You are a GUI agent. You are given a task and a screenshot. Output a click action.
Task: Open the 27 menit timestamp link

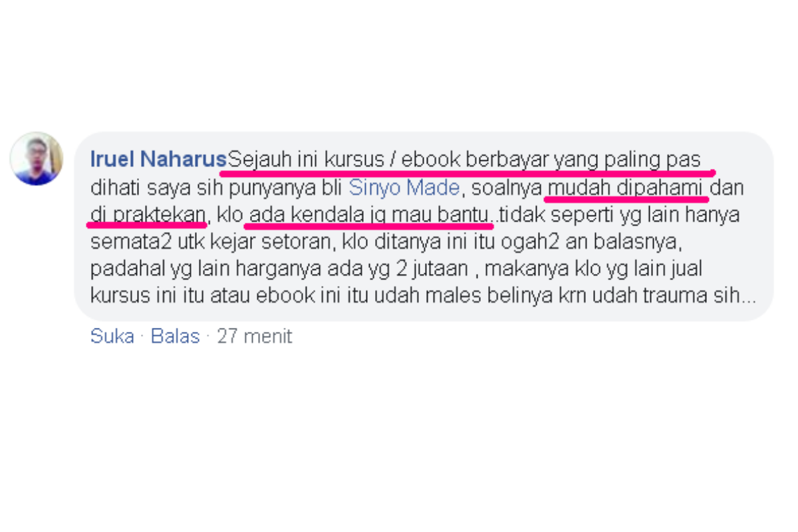255,336
